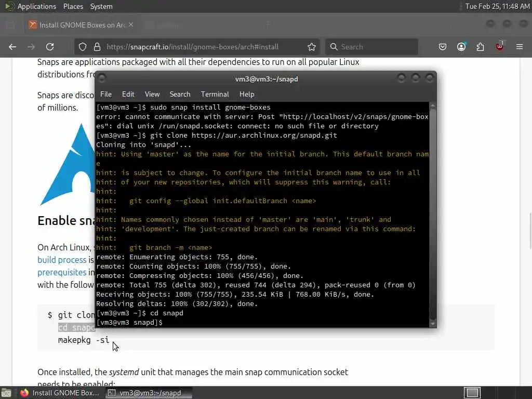Open the Terminal menu in terminal window
This screenshot has height=399, width=532.
(215, 95)
